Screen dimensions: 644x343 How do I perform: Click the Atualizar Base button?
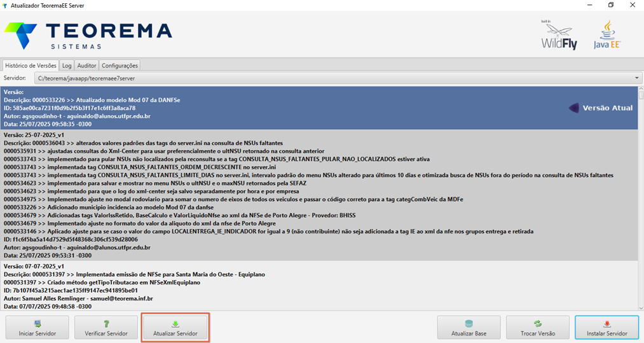pos(469,327)
